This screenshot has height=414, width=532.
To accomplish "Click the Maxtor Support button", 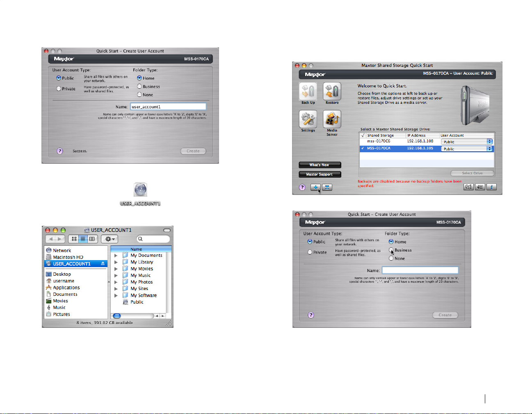I will 320,174.
